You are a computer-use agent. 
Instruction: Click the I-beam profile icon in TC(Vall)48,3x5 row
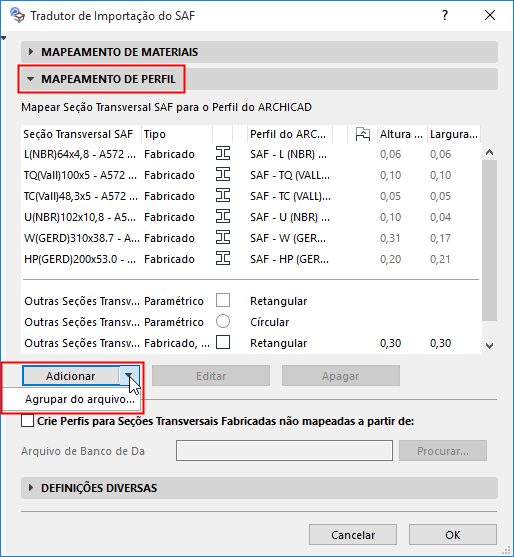pos(223,196)
